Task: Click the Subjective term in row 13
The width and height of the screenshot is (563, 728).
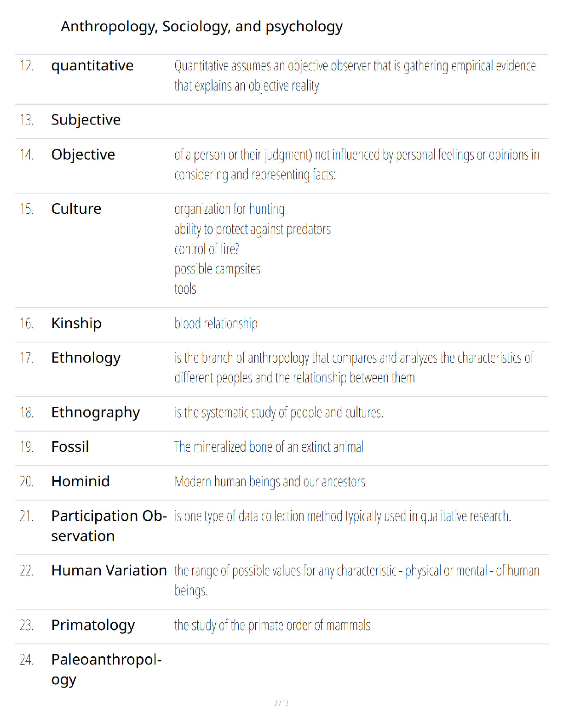Action: (x=86, y=120)
